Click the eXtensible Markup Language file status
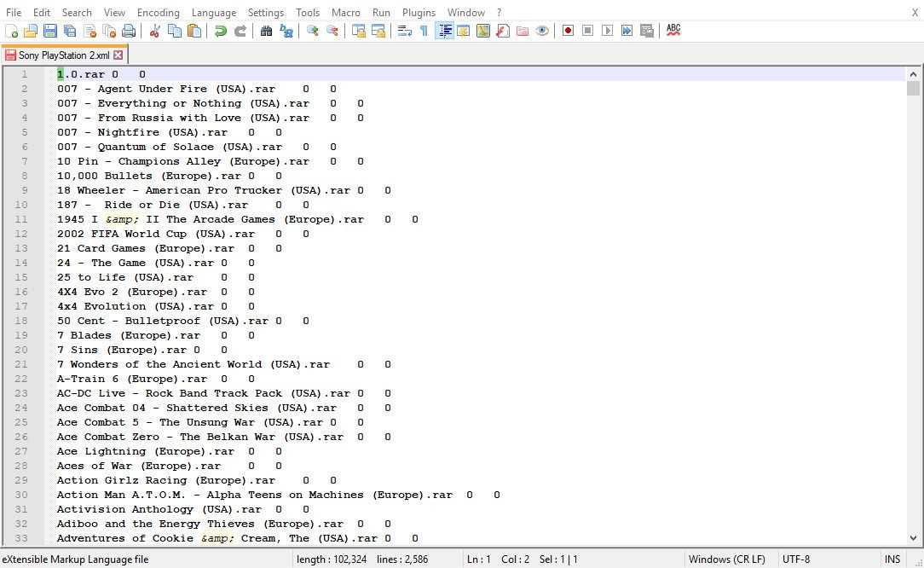 (75, 559)
